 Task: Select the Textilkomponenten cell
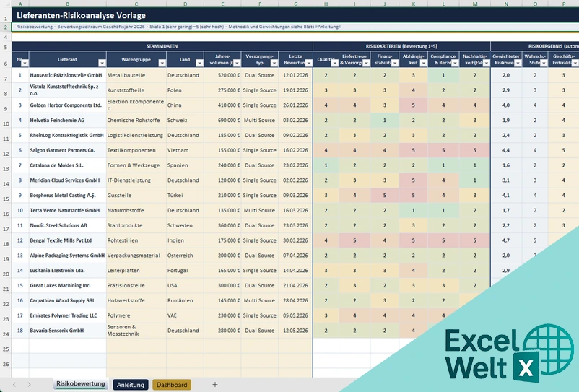tap(136, 151)
